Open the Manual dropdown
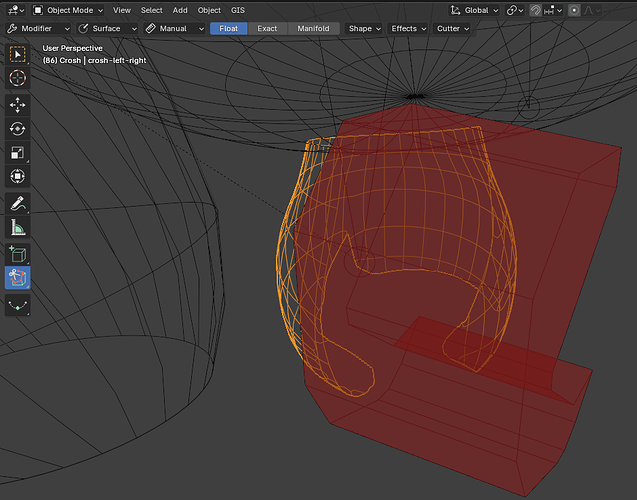 pos(175,28)
